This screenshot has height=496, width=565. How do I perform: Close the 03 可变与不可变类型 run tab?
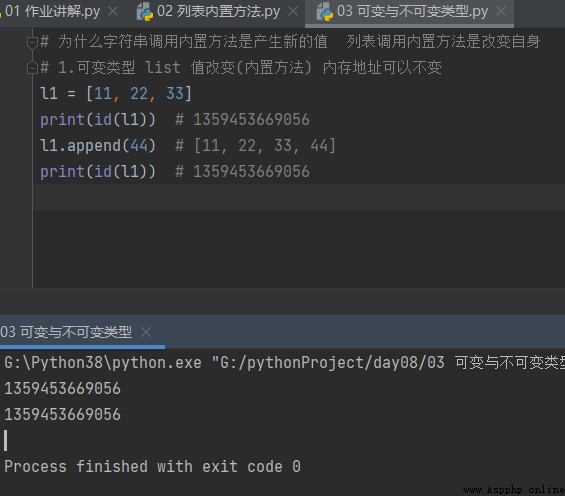coord(146,332)
